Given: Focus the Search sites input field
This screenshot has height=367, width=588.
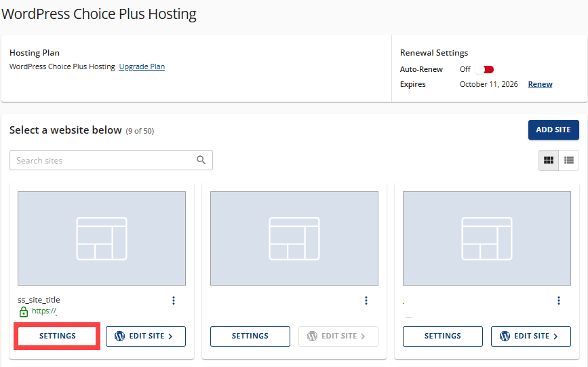Looking at the screenshot, I should (111, 160).
